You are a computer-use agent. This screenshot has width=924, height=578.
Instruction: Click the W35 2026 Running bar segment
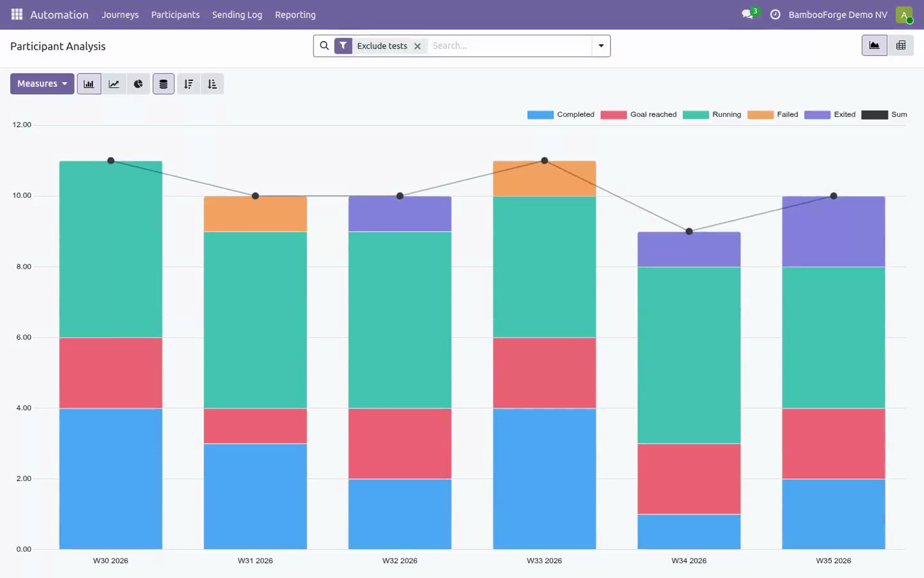[833, 338]
